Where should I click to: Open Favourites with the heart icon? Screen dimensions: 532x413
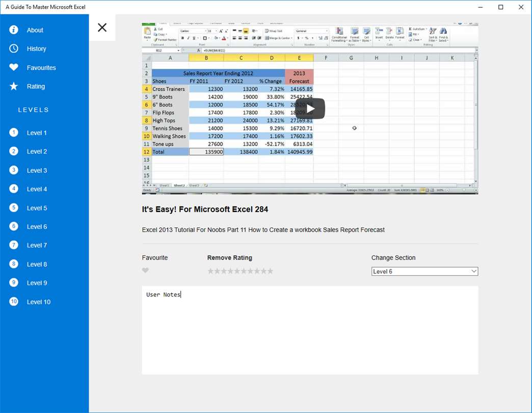(x=14, y=67)
